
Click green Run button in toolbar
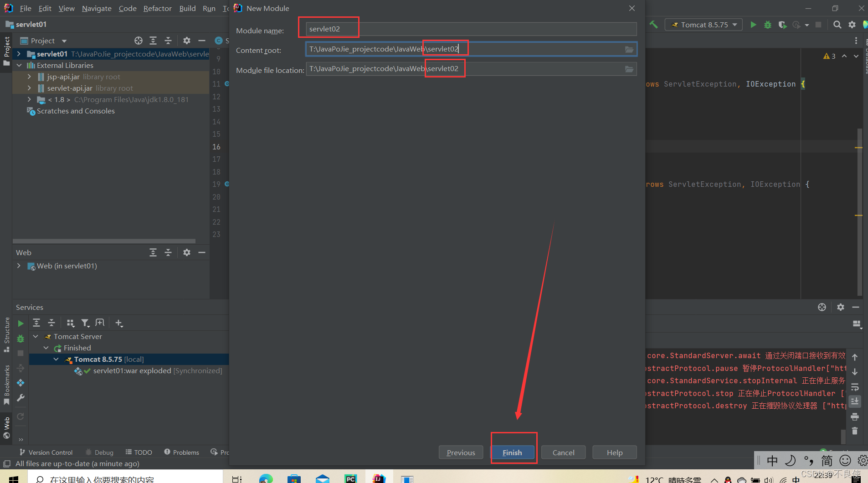point(753,25)
